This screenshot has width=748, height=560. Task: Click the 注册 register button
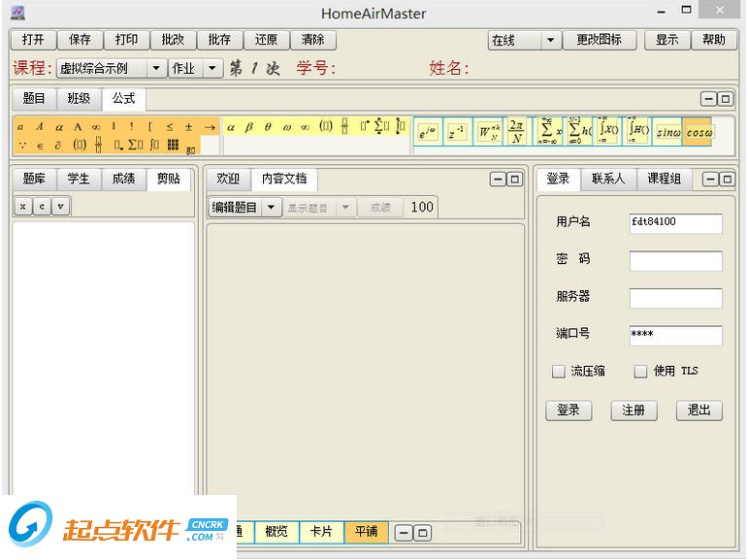634,411
